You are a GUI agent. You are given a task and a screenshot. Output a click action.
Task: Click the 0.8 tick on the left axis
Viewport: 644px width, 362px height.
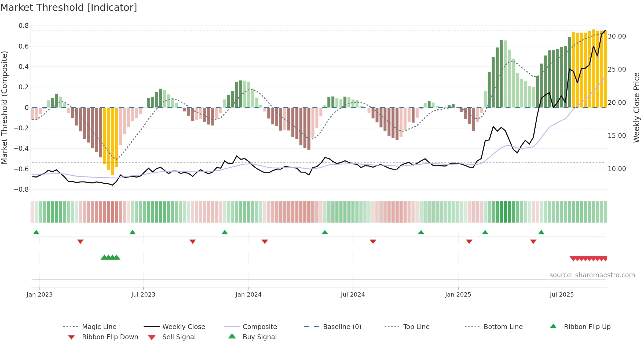coord(24,26)
